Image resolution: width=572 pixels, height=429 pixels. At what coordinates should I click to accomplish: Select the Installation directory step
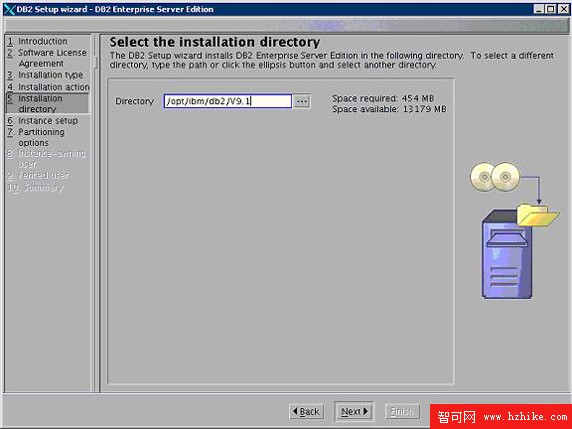click(47, 103)
